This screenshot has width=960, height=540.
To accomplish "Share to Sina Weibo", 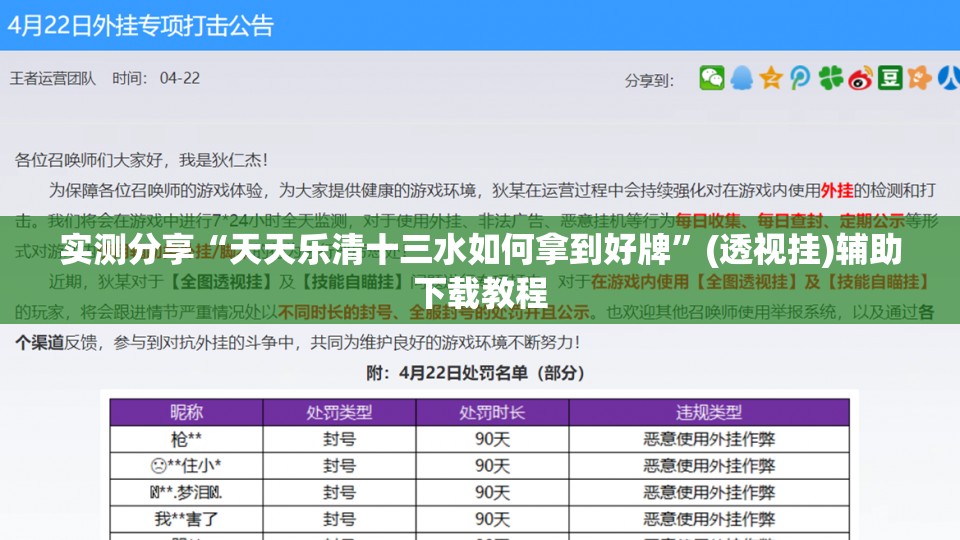I will click(x=860, y=78).
